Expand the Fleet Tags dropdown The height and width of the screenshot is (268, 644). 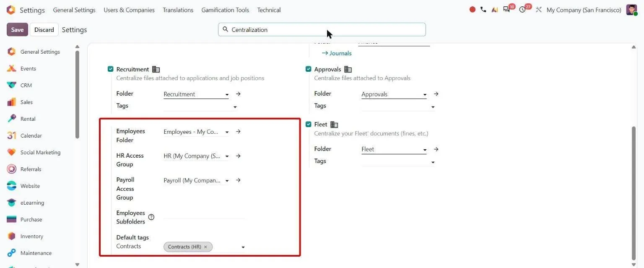[433, 162]
